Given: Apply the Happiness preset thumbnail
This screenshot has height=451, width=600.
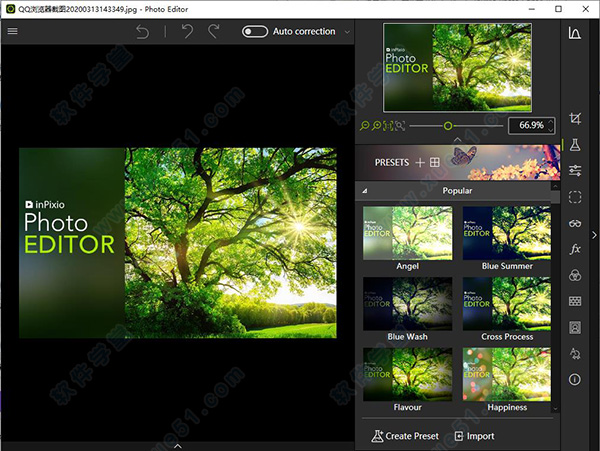Looking at the screenshot, I should point(507,374).
